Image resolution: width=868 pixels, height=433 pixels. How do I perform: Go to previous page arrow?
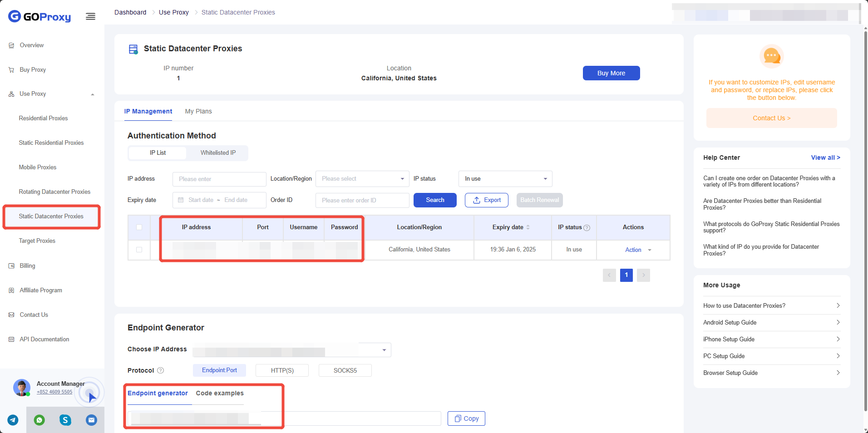(x=609, y=275)
